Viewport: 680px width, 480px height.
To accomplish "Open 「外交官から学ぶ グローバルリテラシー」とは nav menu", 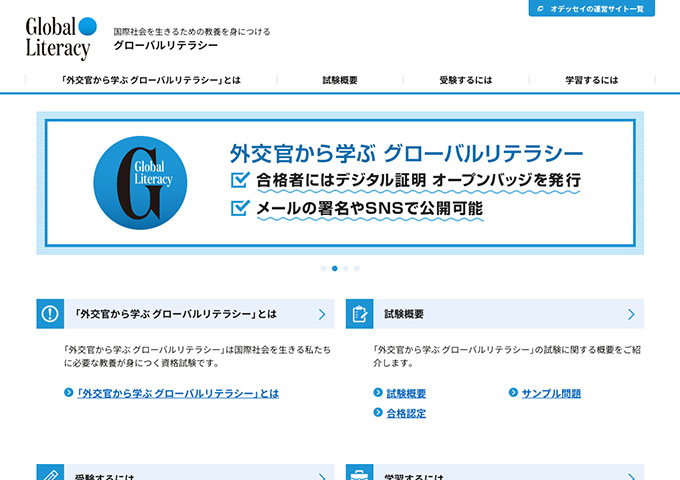I will [151, 80].
